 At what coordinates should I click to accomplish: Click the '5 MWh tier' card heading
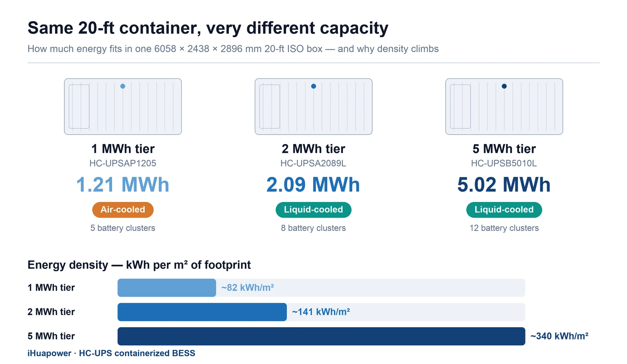point(504,149)
